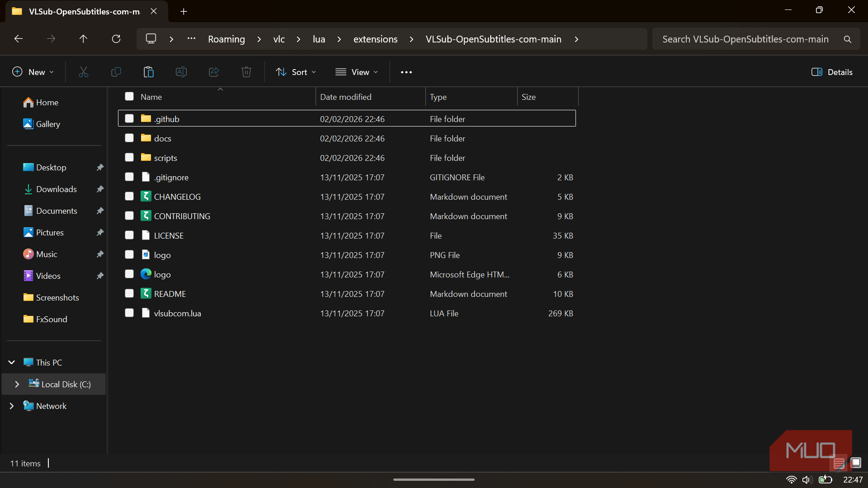The height and width of the screenshot is (488, 868).
Task: Expand chevron after VLSub-OpenSubtitles-com-main breadcrumb
Action: (576, 39)
